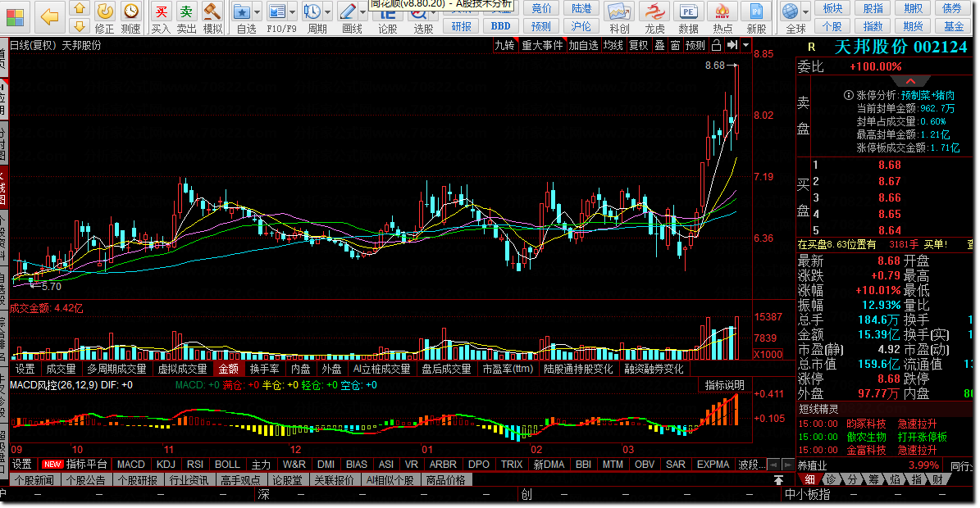Click the 竞价 button
This screenshot has height=508, width=980.
541,8
